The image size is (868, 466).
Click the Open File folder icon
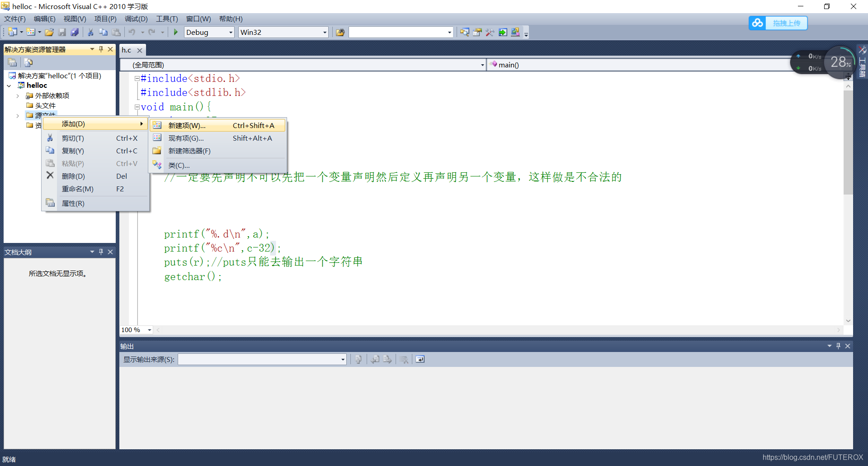(x=50, y=32)
